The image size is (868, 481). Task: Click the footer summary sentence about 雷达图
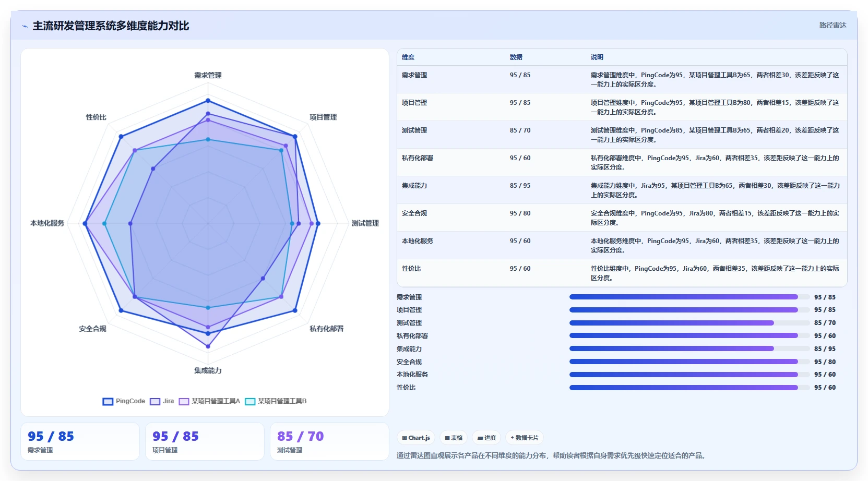click(x=552, y=455)
